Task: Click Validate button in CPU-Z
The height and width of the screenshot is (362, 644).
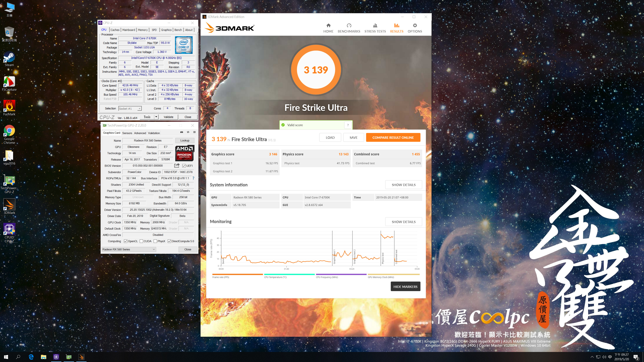Action: [x=168, y=117]
